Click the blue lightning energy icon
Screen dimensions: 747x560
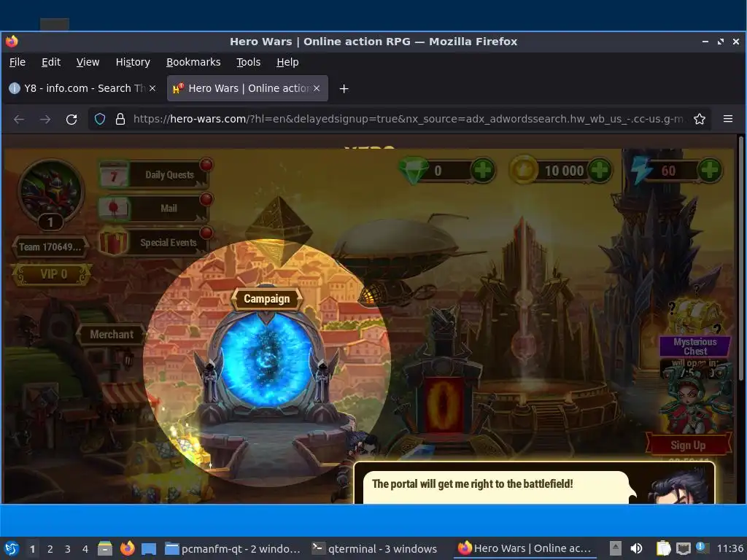640,170
